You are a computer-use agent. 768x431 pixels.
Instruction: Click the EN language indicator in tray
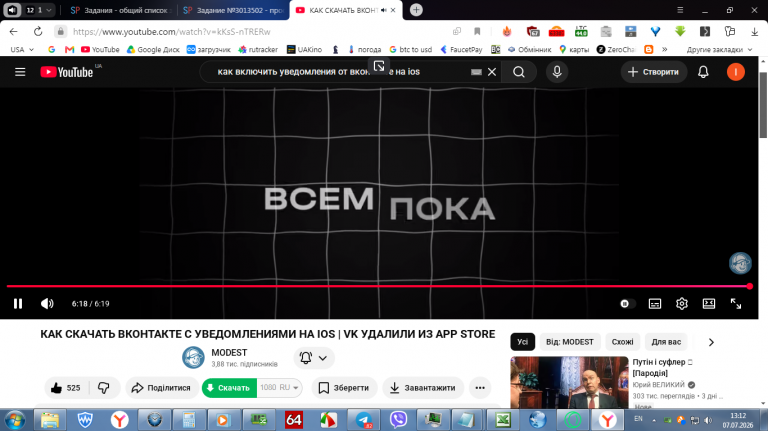point(638,419)
